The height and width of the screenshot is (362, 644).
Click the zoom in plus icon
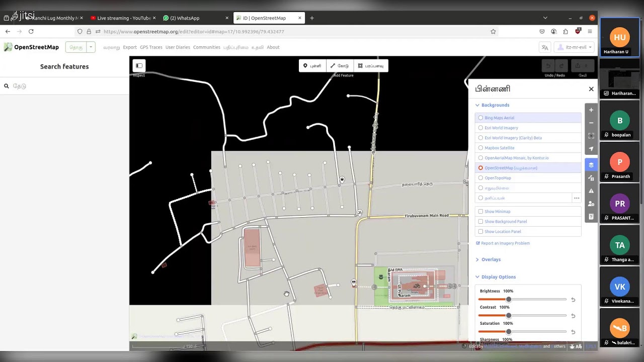pyautogui.click(x=591, y=110)
